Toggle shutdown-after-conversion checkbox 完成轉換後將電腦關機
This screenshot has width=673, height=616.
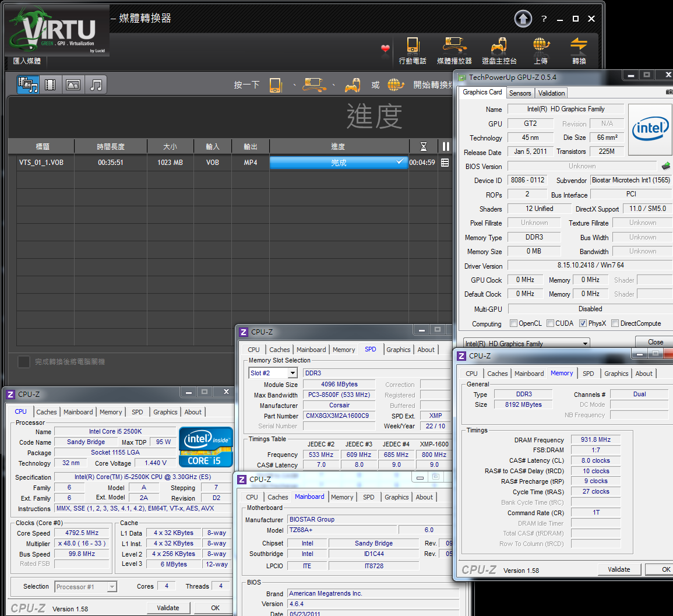point(24,362)
